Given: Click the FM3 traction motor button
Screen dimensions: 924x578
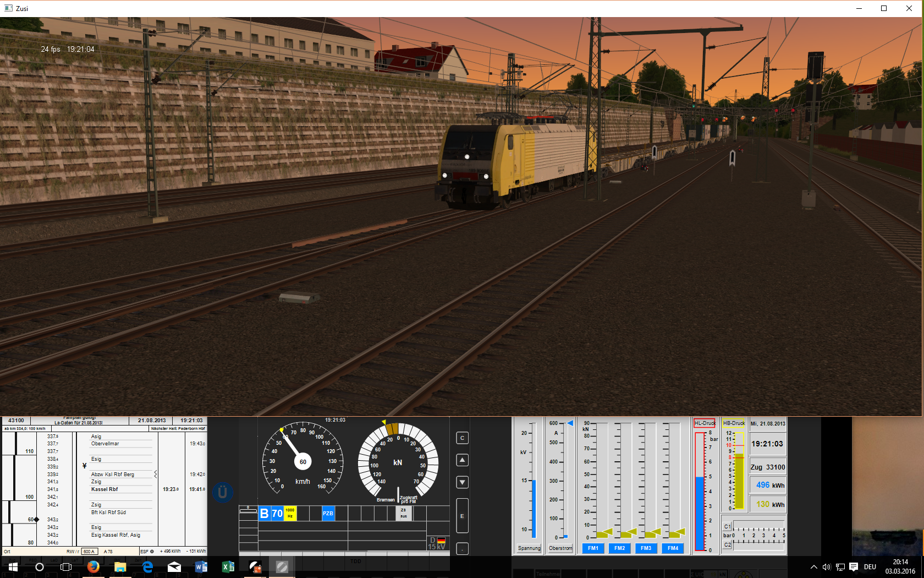Looking at the screenshot, I should (646, 548).
